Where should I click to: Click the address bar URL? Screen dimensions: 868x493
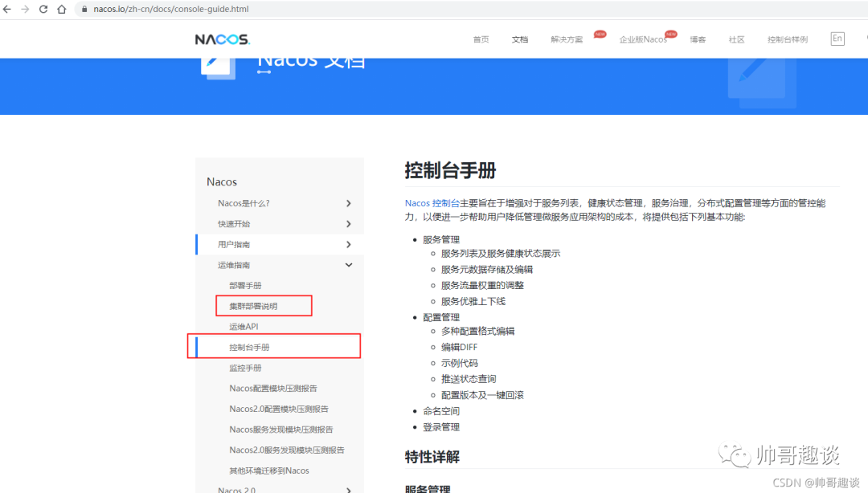click(x=171, y=9)
